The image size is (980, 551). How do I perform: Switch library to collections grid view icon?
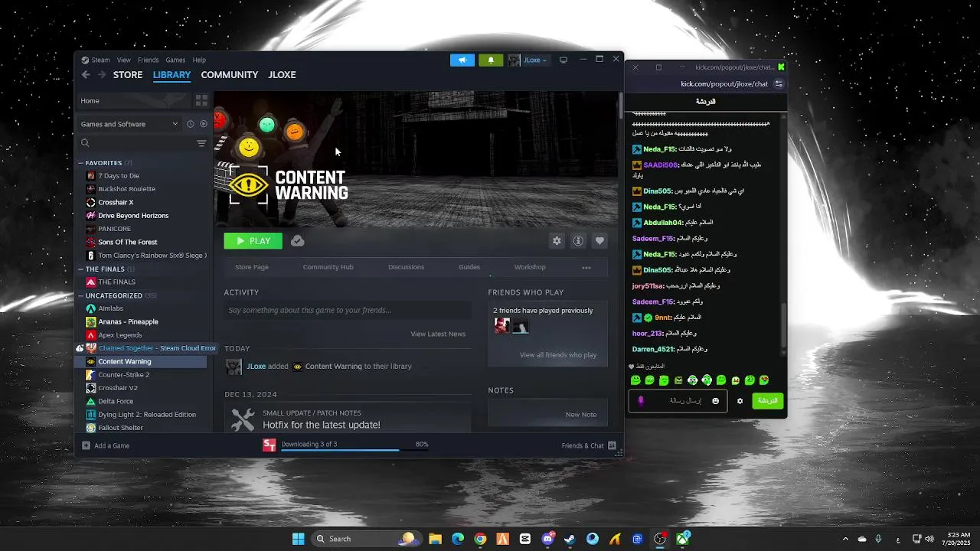[201, 100]
